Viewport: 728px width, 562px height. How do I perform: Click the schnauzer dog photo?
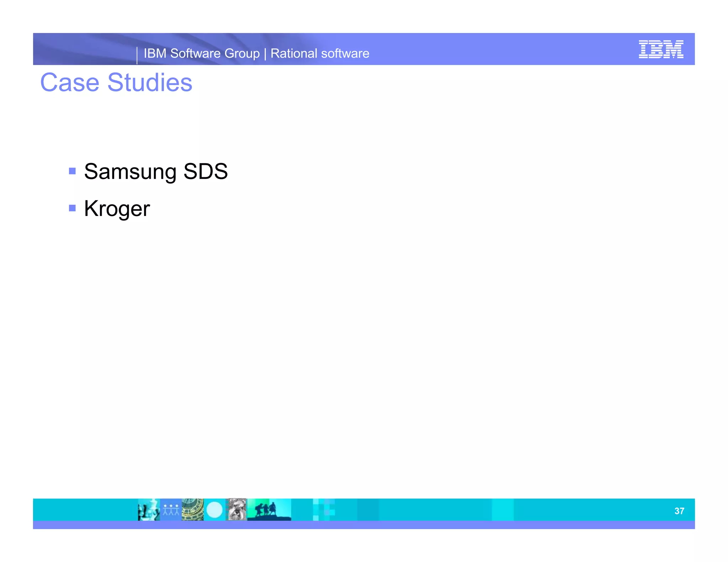click(237, 510)
